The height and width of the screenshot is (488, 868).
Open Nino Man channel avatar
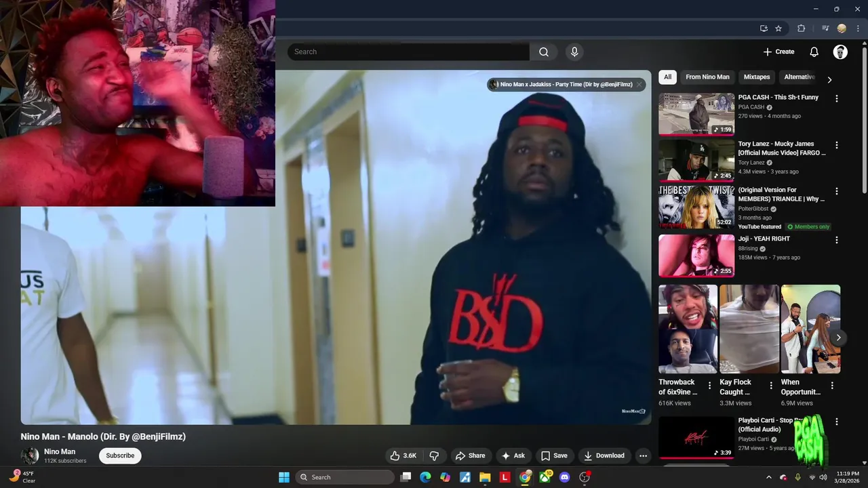tap(30, 456)
